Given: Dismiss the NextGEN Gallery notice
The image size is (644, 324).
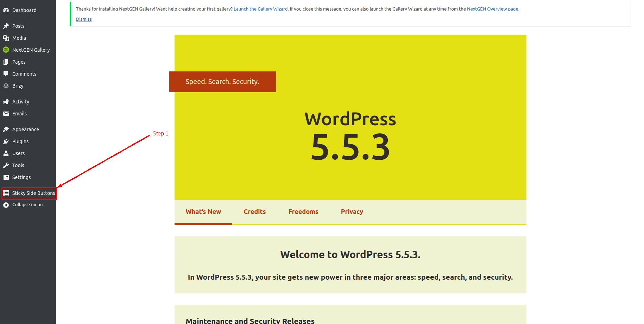Looking at the screenshot, I should (84, 19).
